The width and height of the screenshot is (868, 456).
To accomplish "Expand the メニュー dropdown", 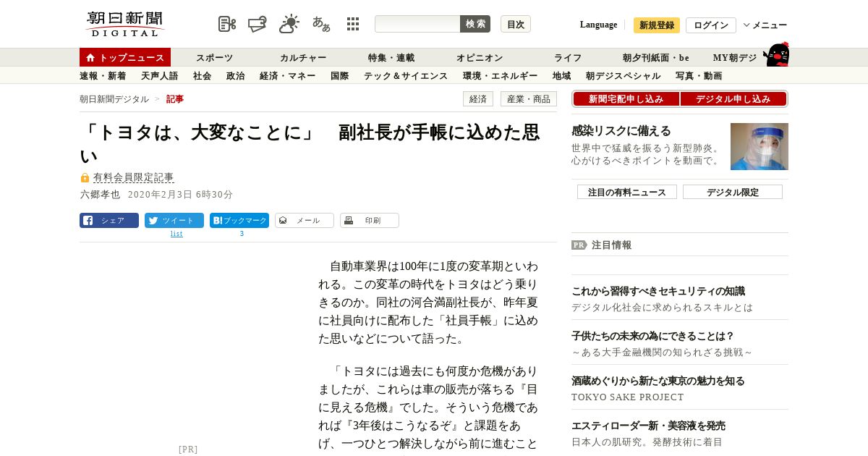I will click(x=765, y=25).
